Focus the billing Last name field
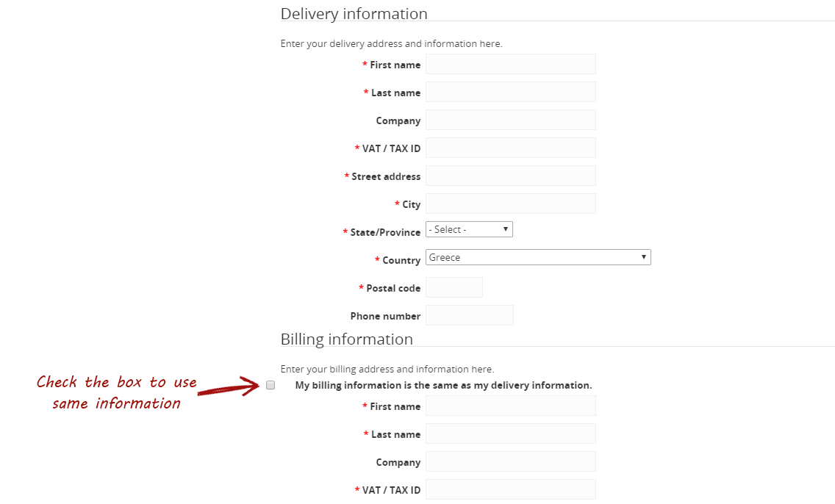Image resolution: width=835 pixels, height=504 pixels. point(511,433)
